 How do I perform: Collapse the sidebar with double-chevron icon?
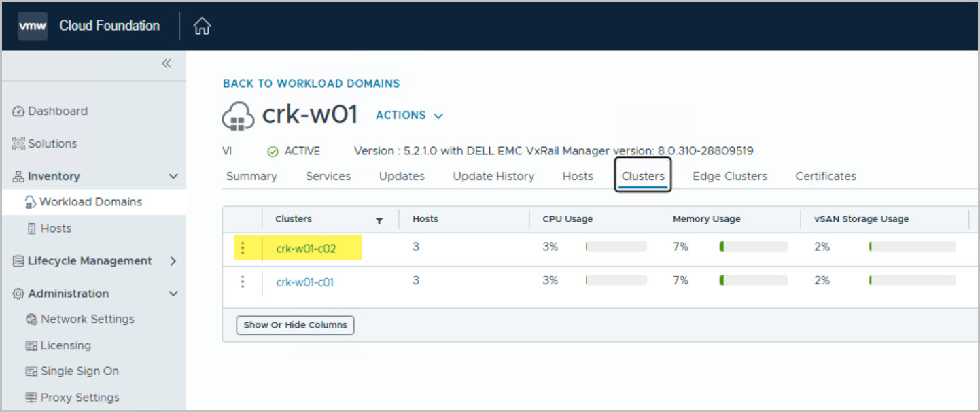pos(166,63)
